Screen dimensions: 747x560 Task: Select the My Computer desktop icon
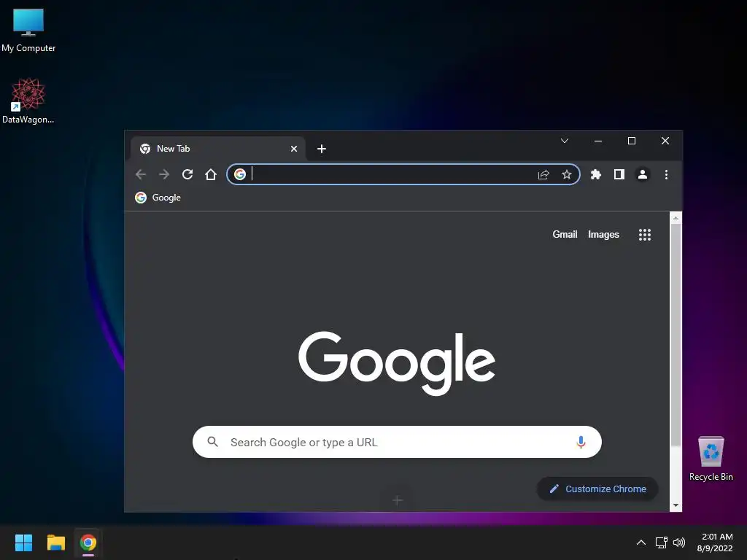pos(28,30)
